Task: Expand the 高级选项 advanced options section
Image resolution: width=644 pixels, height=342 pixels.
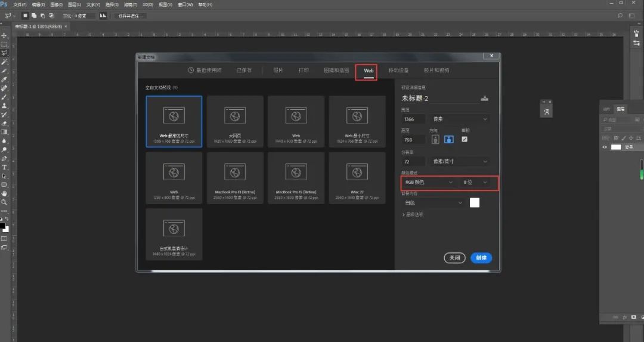Action: [x=413, y=214]
